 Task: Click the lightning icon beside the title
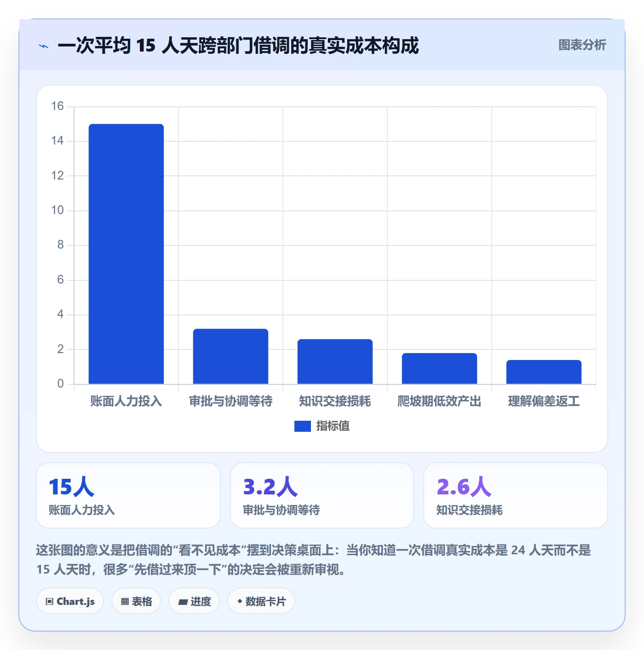44,46
